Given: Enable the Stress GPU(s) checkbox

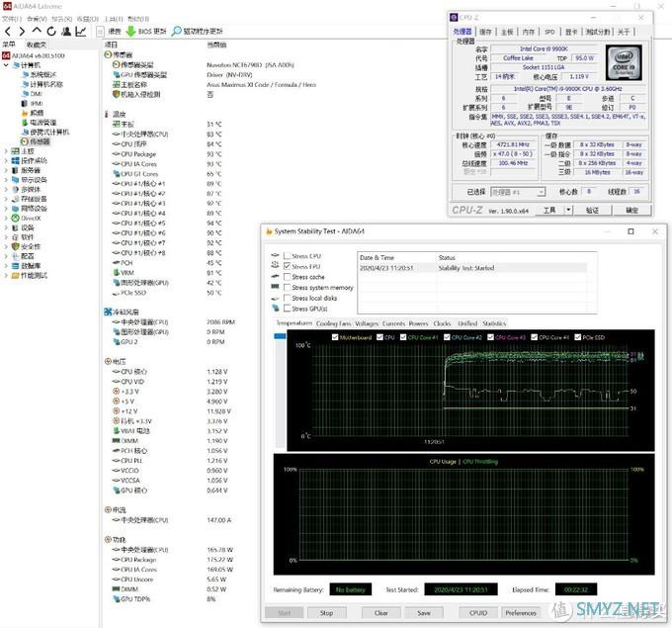Looking at the screenshot, I should pyautogui.click(x=288, y=309).
